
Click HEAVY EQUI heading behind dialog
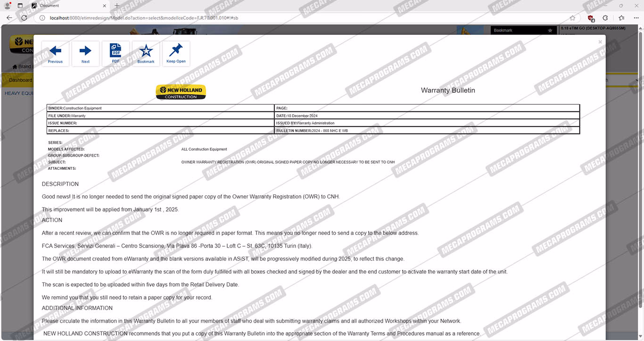click(x=19, y=93)
